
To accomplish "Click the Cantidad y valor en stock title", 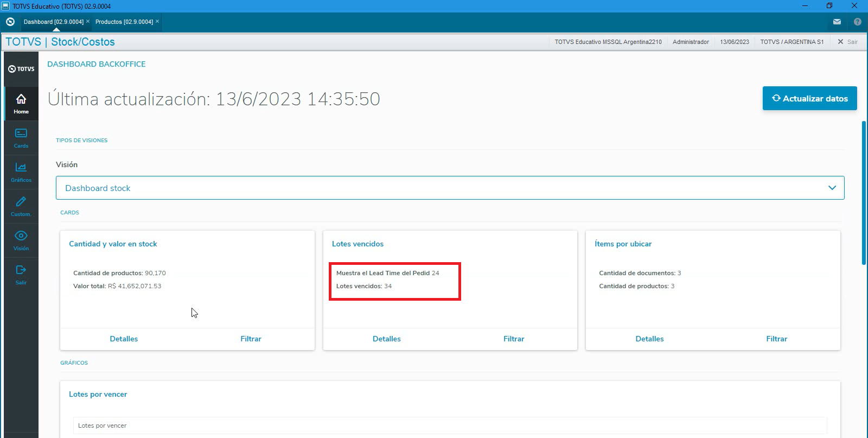I will click(113, 244).
